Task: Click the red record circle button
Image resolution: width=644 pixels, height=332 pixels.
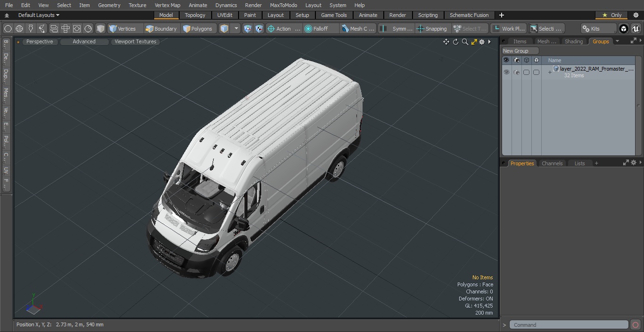Action: coord(636,325)
